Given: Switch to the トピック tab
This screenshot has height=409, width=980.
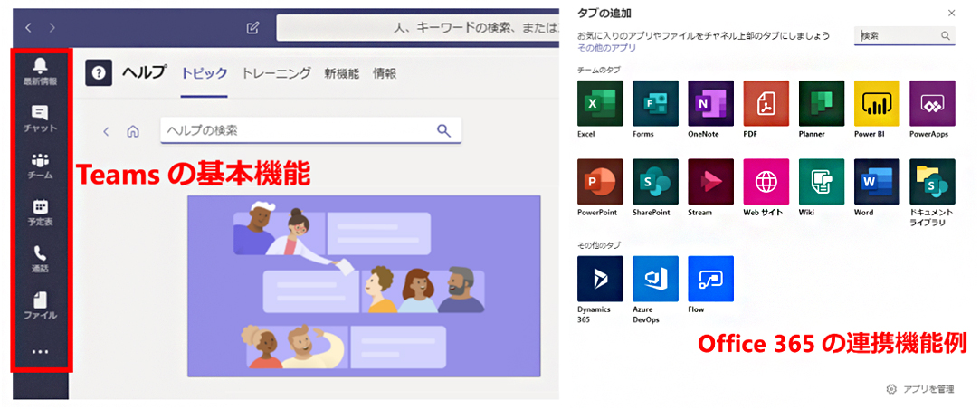Looking at the screenshot, I should 205,74.
